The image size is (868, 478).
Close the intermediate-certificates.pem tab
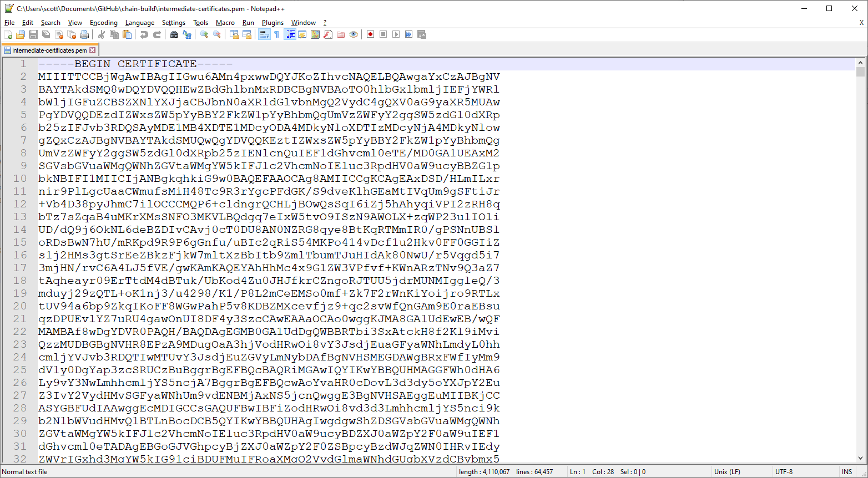point(93,50)
